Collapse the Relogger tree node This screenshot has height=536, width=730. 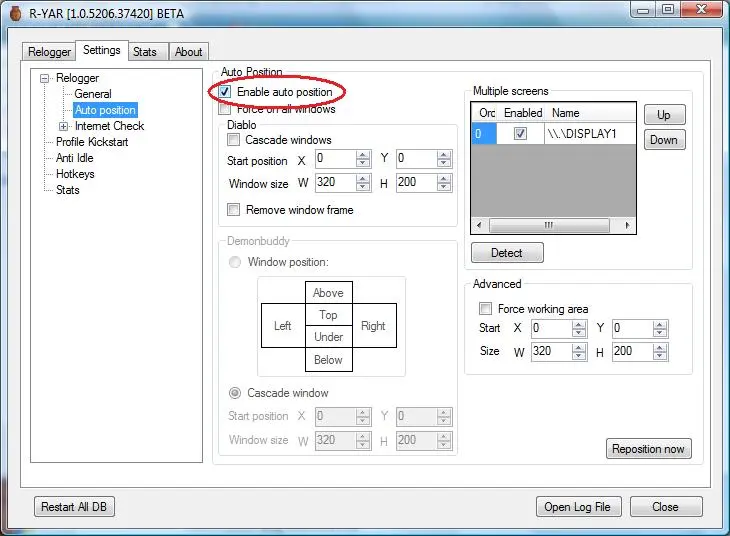tap(45, 78)
